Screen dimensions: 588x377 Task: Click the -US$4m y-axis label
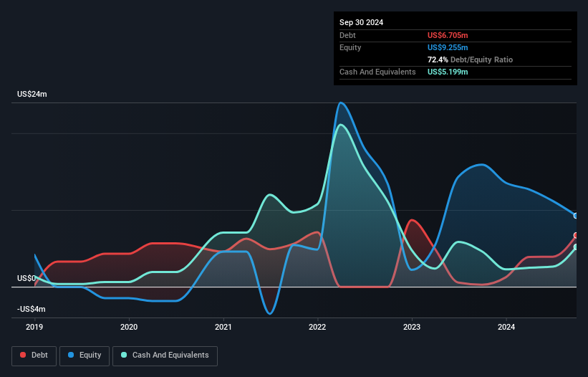31,309
